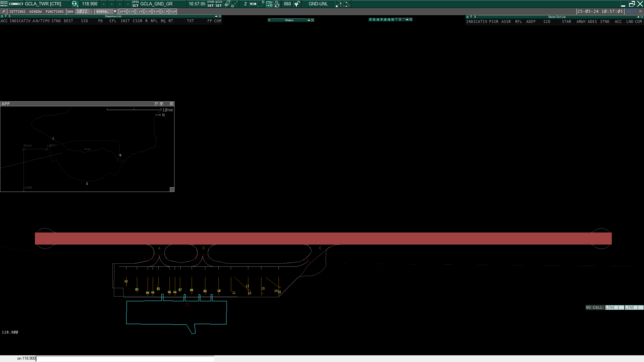The height and width of the screenshot is (362, 644).
Task: Click the STAR column header in Sector Exit List
Action: [x=566, y=21]
